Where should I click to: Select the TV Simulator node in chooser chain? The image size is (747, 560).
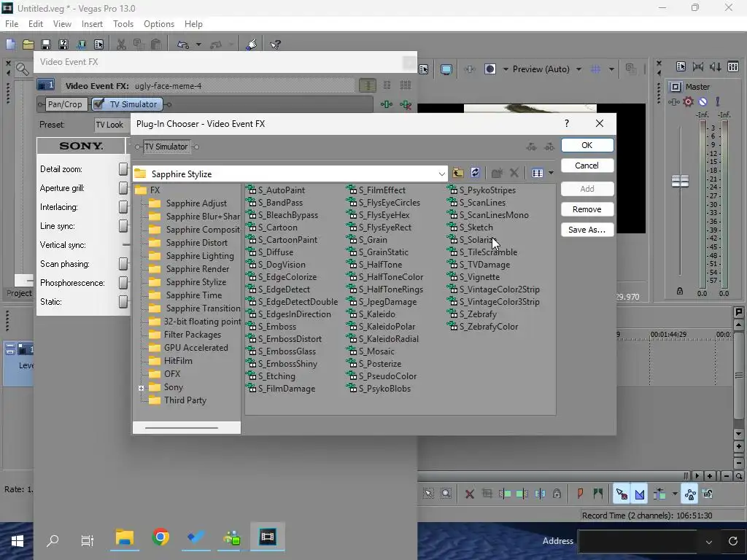click(x=166, y=147)
